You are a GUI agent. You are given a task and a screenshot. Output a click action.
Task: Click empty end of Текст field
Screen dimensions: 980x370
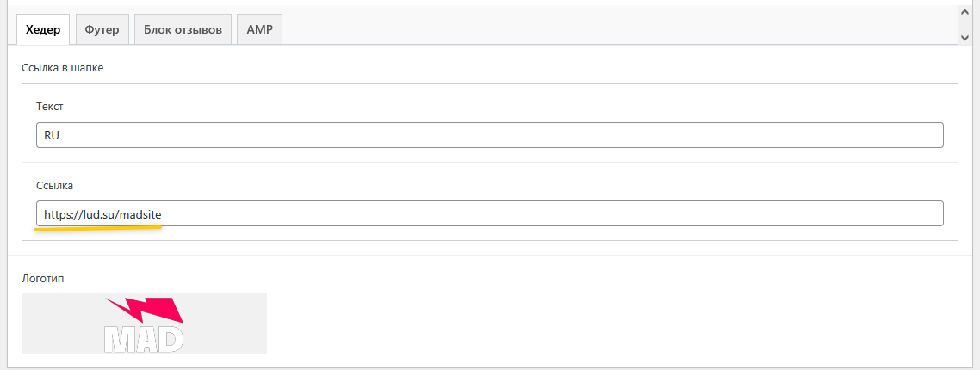click(x=775, y=135)
